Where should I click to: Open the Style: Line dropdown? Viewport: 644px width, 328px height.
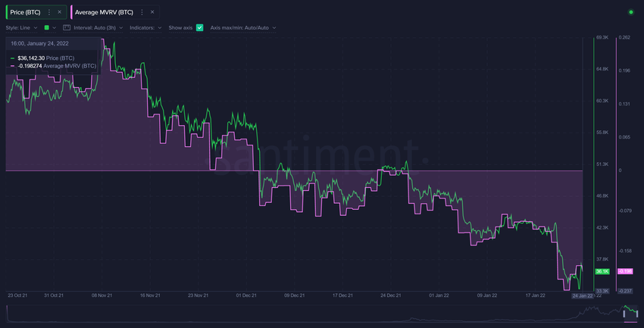pyautogui.click(x=22, y=28)
